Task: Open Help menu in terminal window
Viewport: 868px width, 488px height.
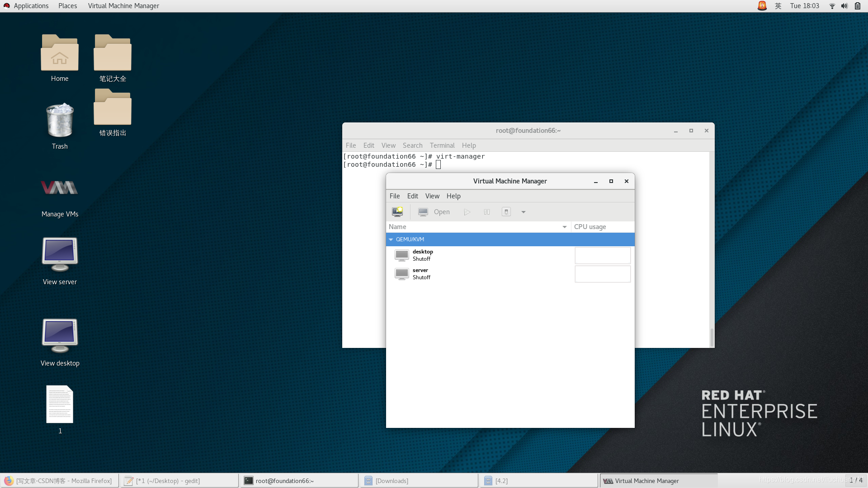Action: pos(469,145)
